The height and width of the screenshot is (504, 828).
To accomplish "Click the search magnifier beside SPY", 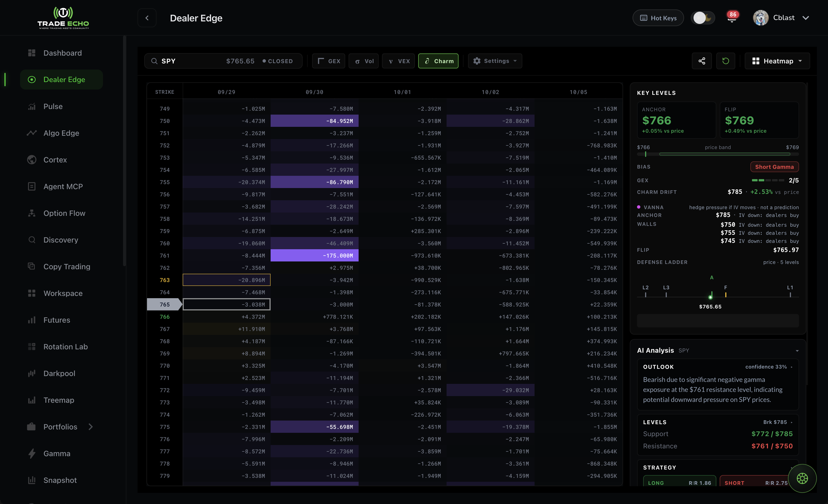I will (x=154, y=61).
